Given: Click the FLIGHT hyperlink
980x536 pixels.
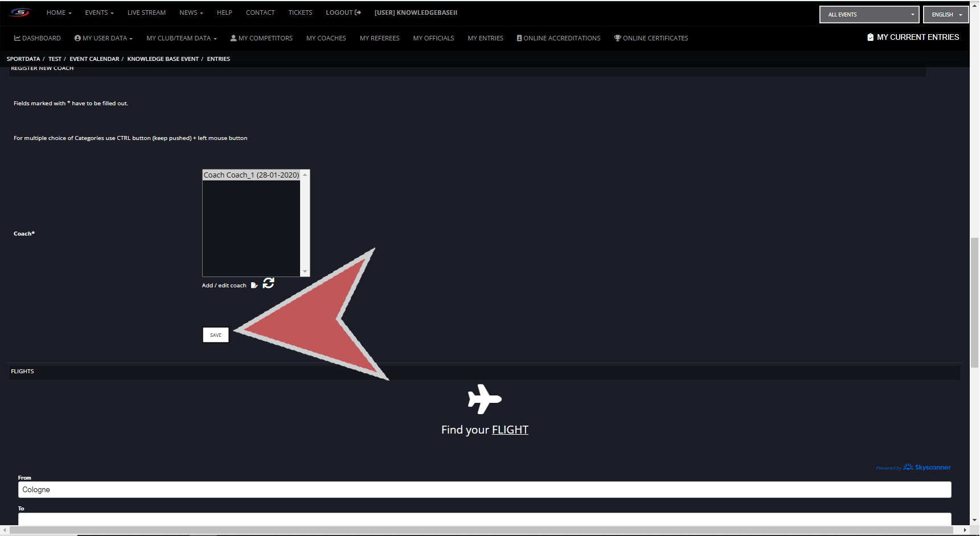Looking at the screenshot, I should (510, 430).
